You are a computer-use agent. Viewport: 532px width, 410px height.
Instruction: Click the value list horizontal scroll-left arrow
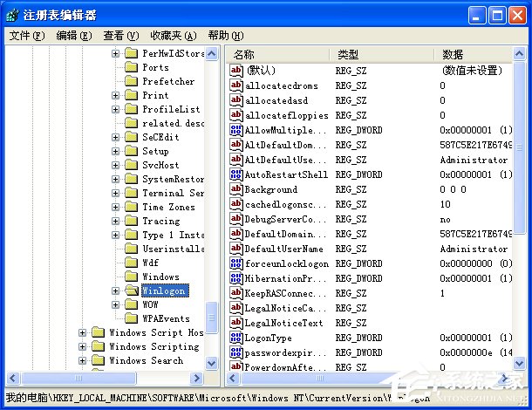232,378
